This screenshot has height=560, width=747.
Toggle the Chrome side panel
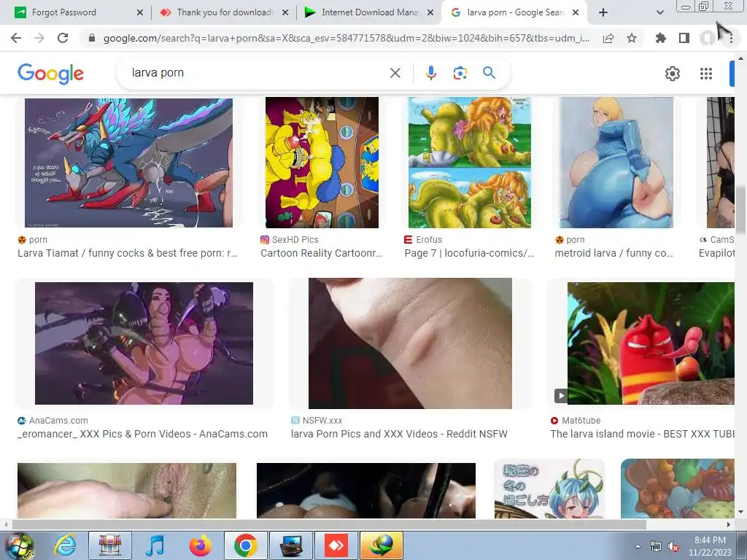[684, 38]
